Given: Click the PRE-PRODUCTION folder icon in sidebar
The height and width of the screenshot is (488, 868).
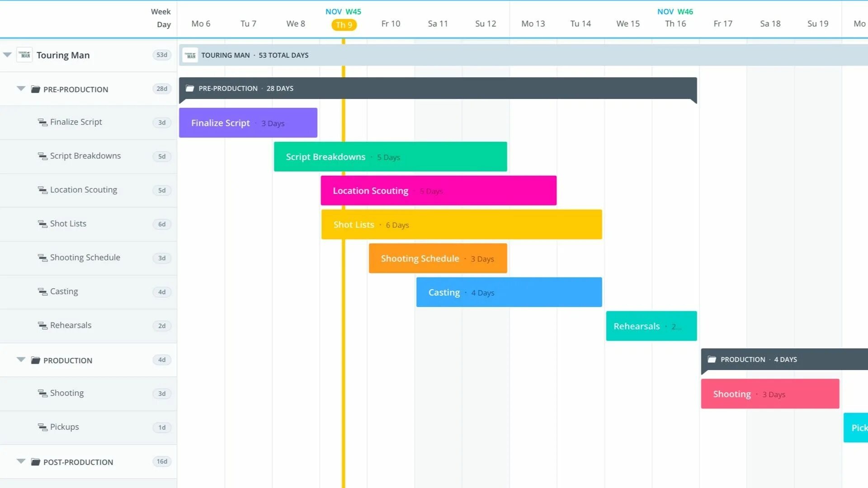Looking at the screenshot, I should coord(35,89).
